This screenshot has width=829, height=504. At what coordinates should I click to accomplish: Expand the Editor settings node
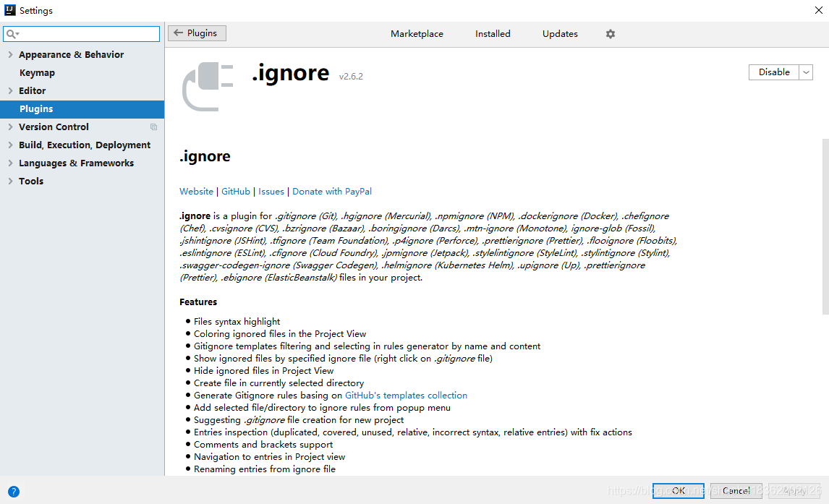click(10, 91)
